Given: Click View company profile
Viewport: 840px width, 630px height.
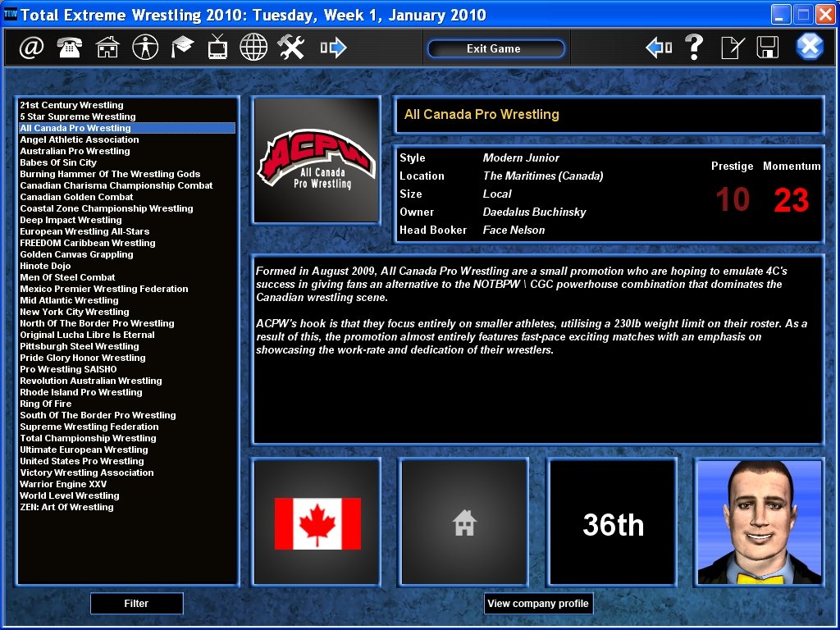Looking at the screenshot, I should click(x=538, y=603).
